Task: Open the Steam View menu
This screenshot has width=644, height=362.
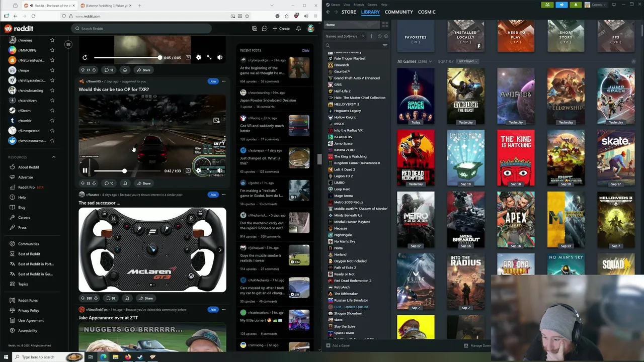Action: [x=347, y=5]
